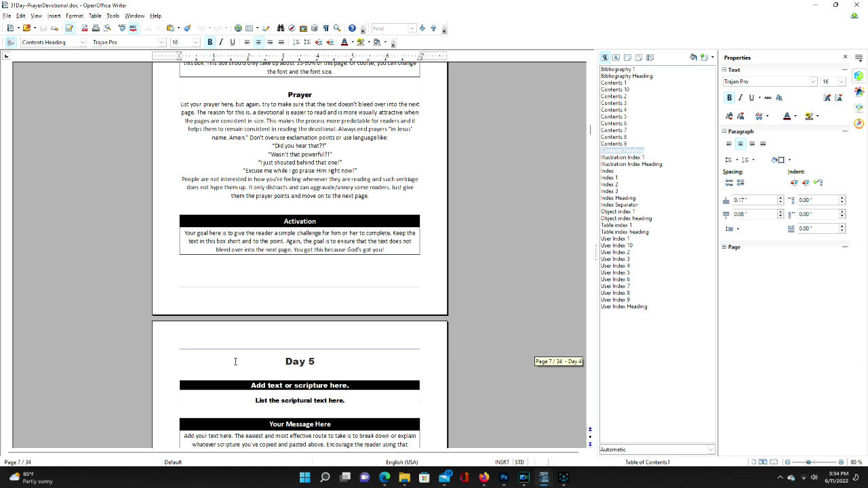Select Illustration Index Heading style

tap(631, 164)
